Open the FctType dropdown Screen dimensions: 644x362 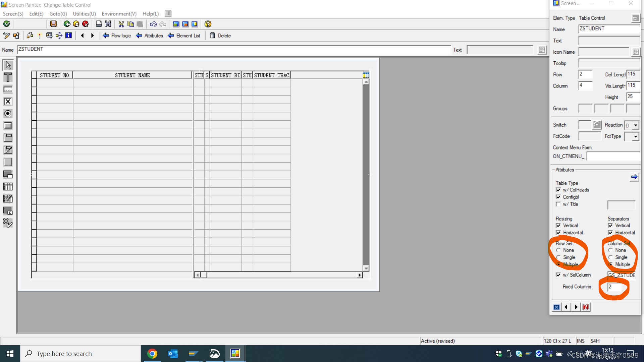pos(635,136)
